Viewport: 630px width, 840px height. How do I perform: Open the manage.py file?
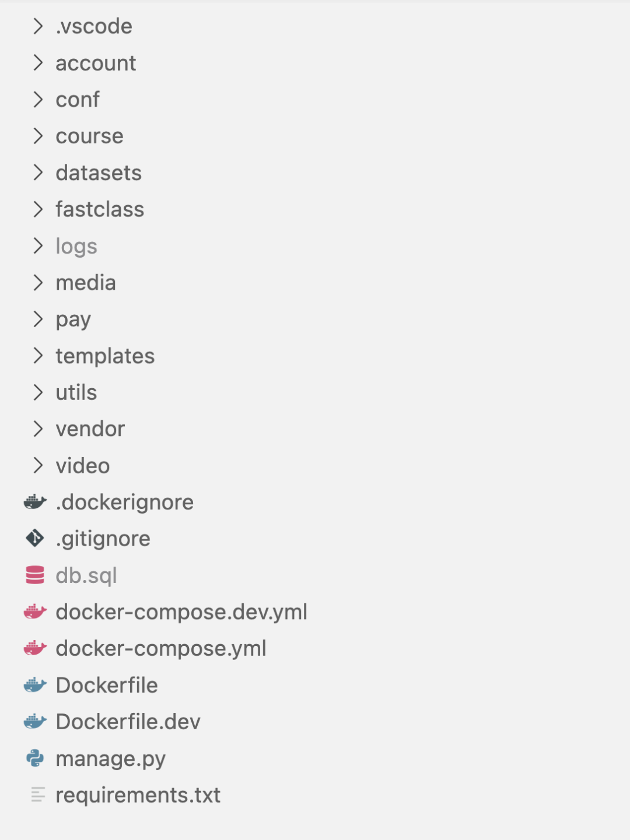tap(110, 758)
